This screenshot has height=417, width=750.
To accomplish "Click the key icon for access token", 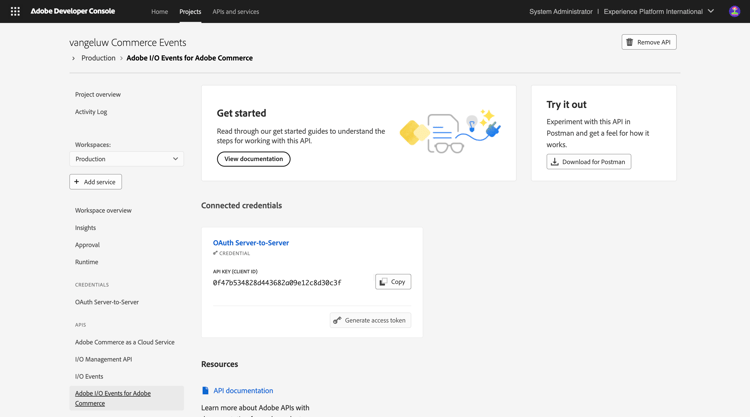I will (x=337, y=320).
